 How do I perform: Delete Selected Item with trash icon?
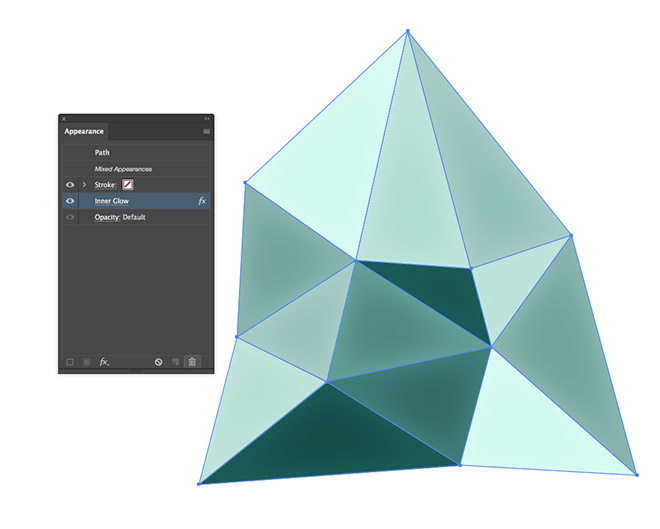[192, 362]
